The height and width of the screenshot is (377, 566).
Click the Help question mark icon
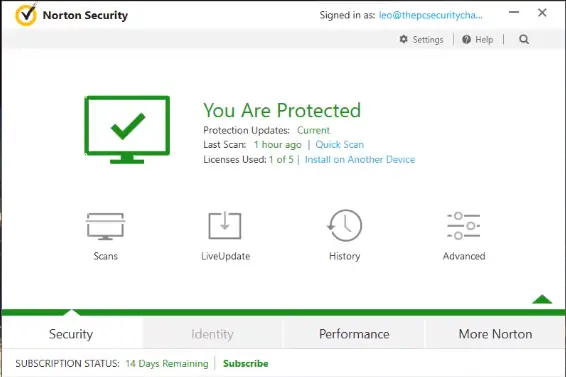[x=466, y=39]
